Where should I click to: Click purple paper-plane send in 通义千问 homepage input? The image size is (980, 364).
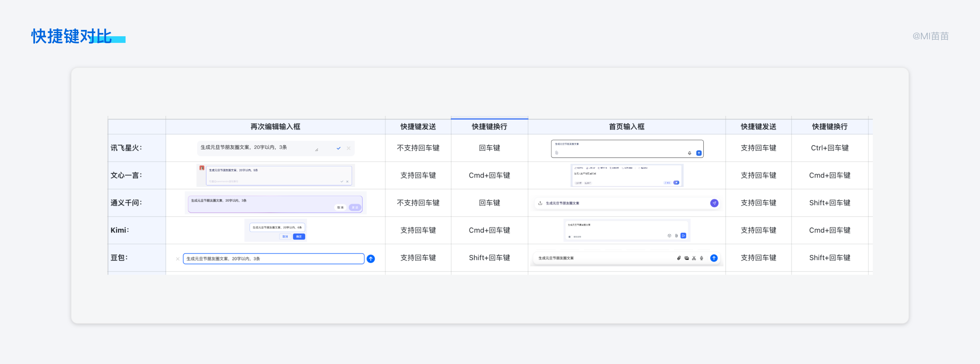click(x=715, y=203)
